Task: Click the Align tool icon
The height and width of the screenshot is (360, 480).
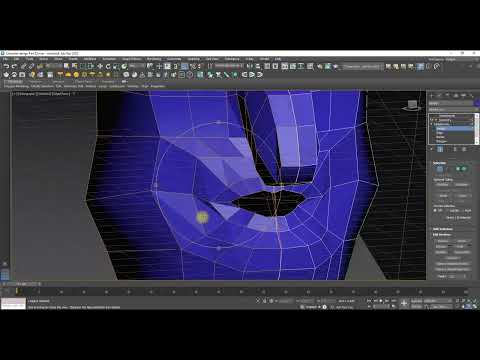Action: coord(257,66)
